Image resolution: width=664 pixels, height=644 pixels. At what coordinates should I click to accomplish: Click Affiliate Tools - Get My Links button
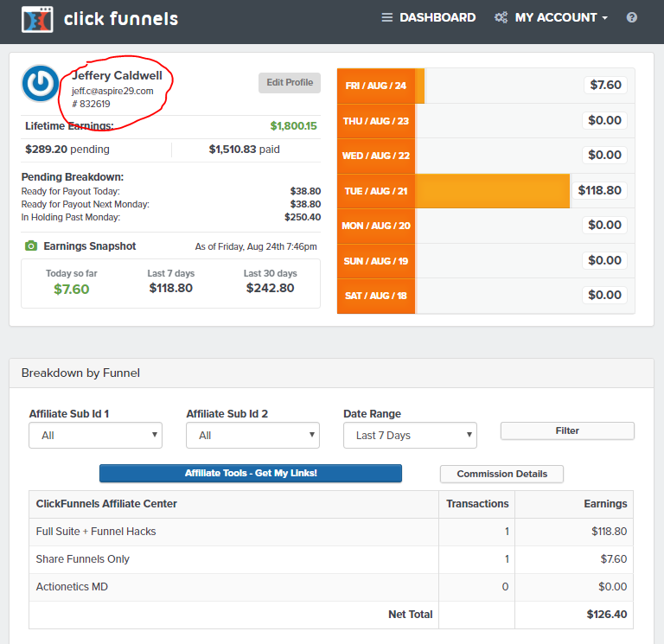251,473
